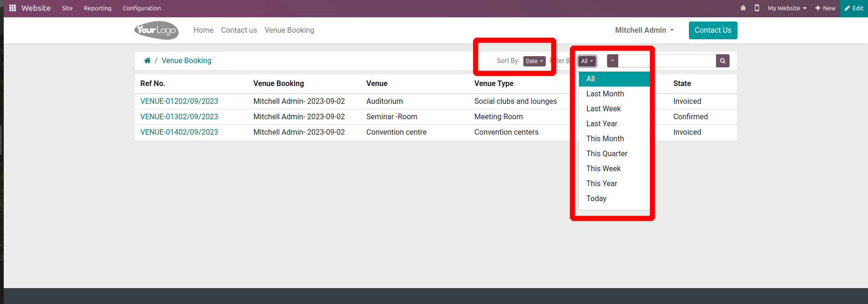Focus the booking search input field
This screenshot has height=304, width=868.
(667, 61)
